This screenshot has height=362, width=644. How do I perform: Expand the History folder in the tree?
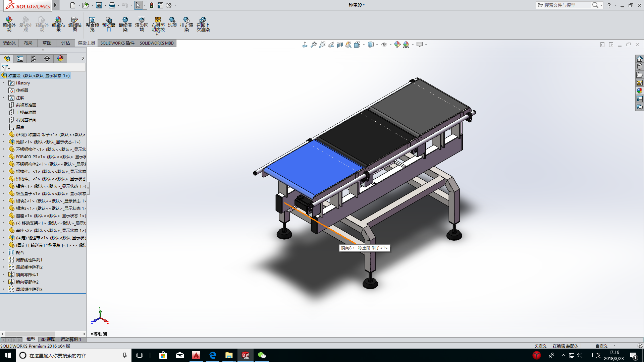click(4, 83)
